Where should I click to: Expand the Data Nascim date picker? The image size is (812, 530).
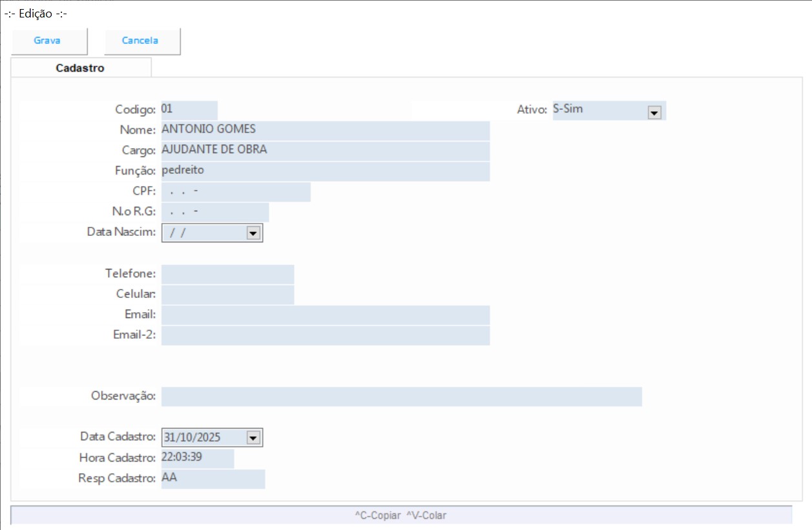[x=253, y=233]
